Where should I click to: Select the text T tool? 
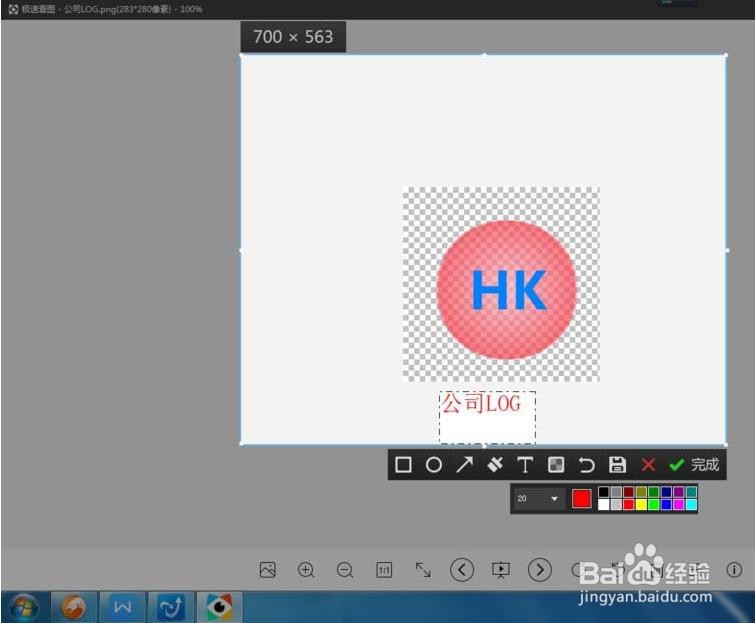coord(525,465)
